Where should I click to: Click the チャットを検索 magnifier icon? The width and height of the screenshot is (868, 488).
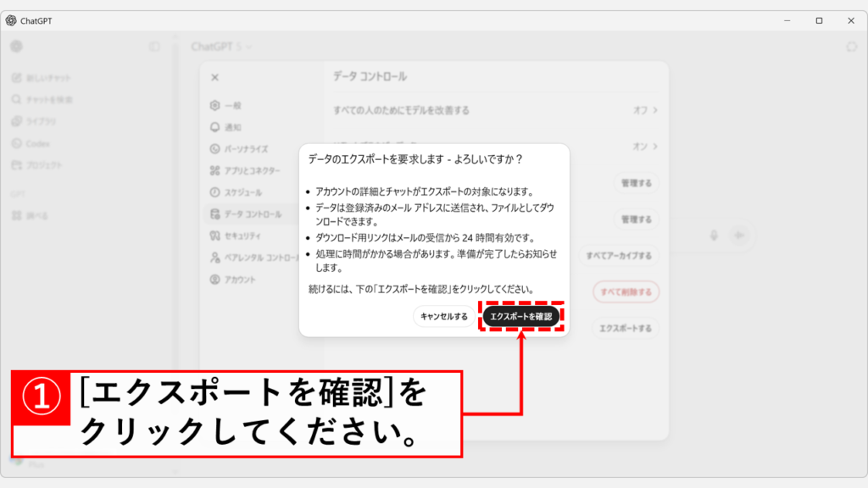(x=16, y=100)
